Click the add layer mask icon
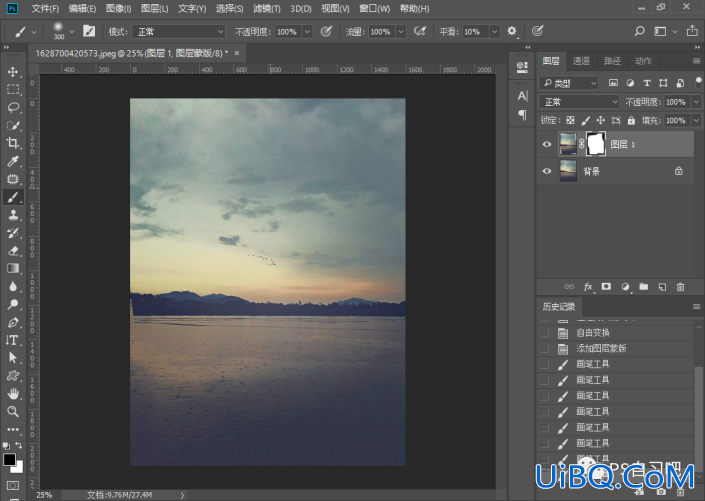The image size is (705, 501). point(606,287)
